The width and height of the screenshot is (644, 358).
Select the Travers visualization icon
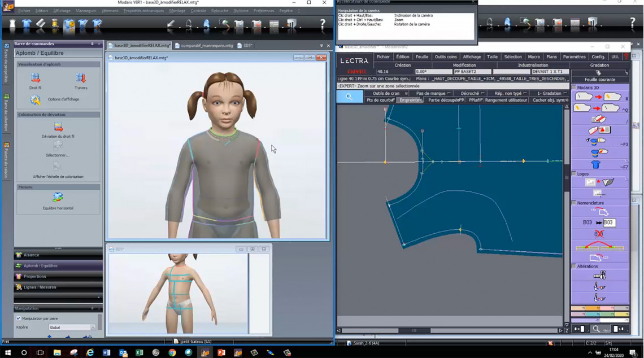[x=81, y=78]
